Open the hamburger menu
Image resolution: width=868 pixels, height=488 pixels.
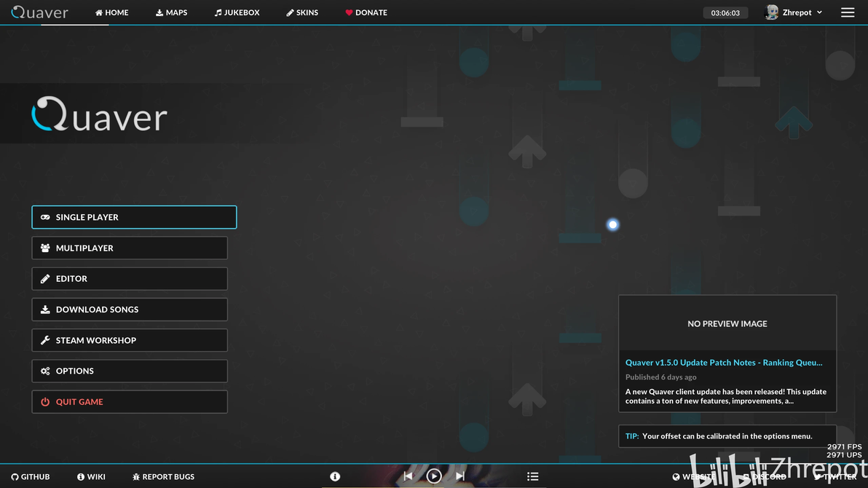[x=848, y=12]
